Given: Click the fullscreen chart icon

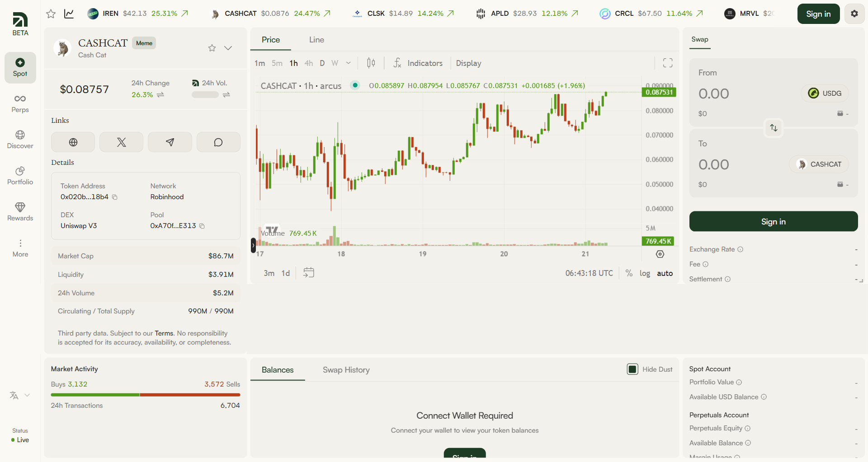Looking at the screenshot, I should (668, 63).
